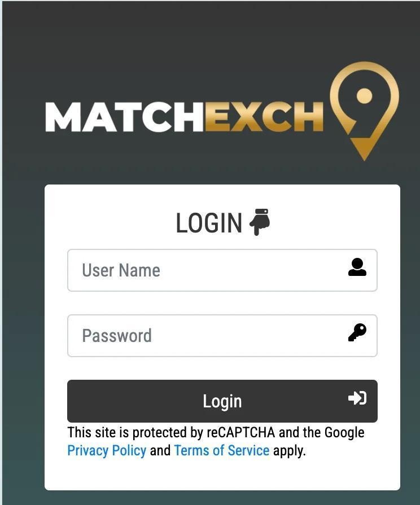
Task: Click the dot inside the gold pin
Action: (x=364, y=96)
